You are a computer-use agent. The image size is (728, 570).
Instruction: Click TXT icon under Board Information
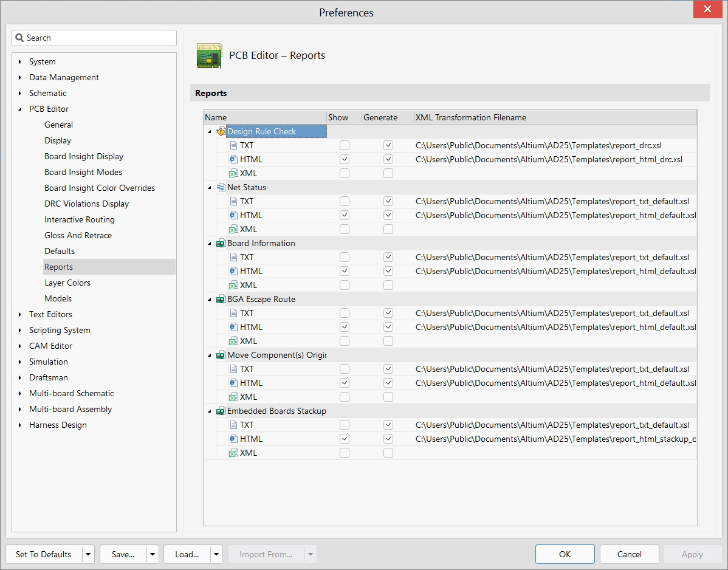tap(233, 257)
